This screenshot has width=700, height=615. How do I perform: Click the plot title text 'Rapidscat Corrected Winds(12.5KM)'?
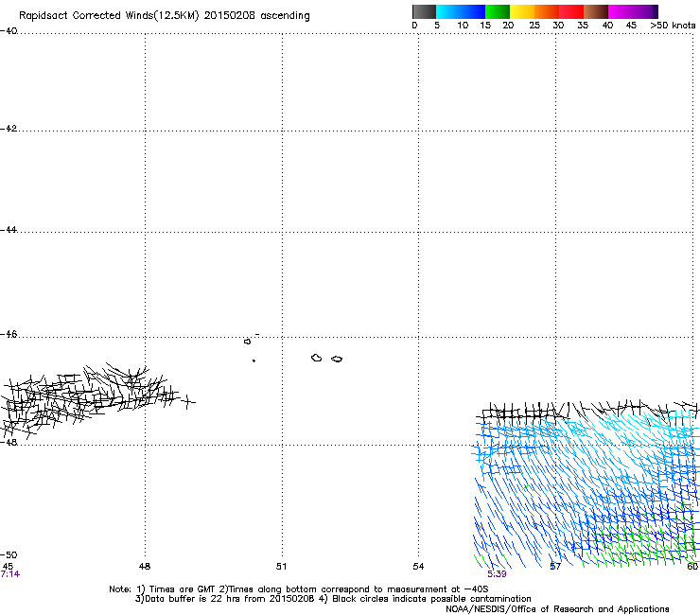109,16
